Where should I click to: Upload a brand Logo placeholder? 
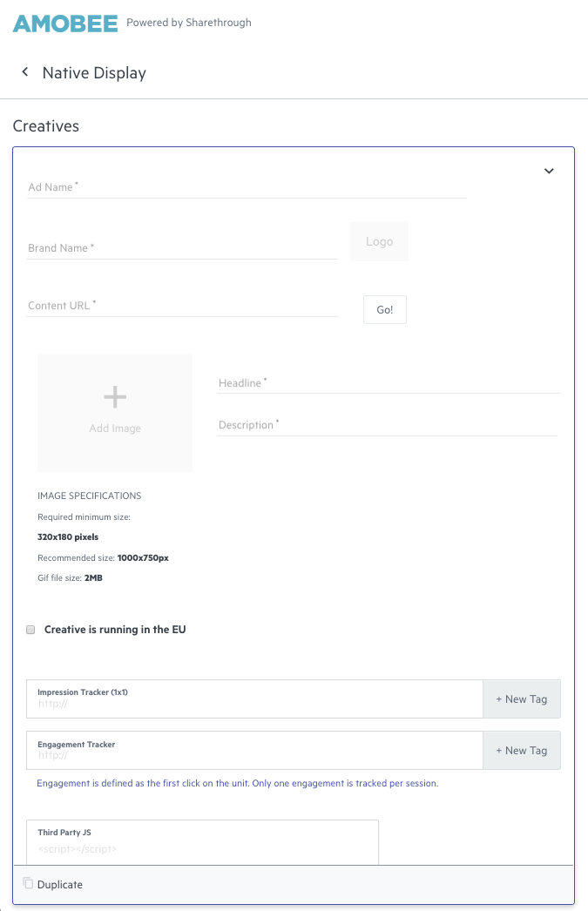click(x=380, y=242)
